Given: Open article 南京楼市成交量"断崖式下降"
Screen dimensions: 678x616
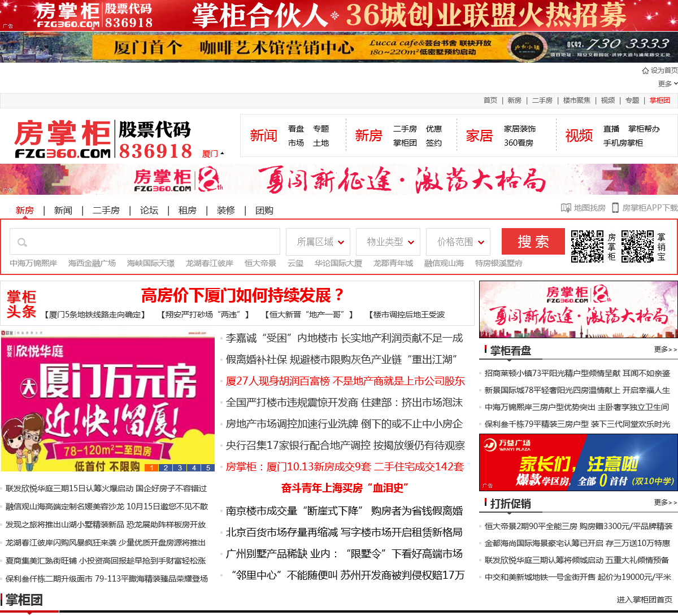Looking at the screenshot, I should (x=344, y=511).
